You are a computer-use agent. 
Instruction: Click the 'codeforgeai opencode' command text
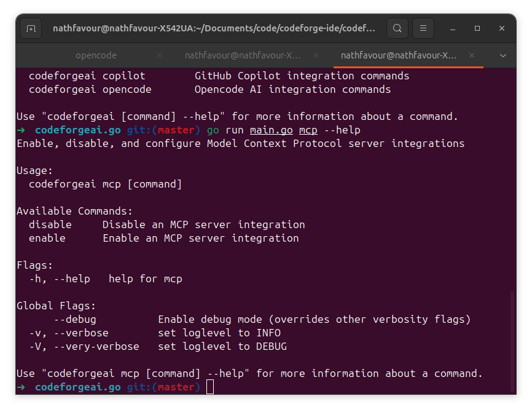point(90,89)
